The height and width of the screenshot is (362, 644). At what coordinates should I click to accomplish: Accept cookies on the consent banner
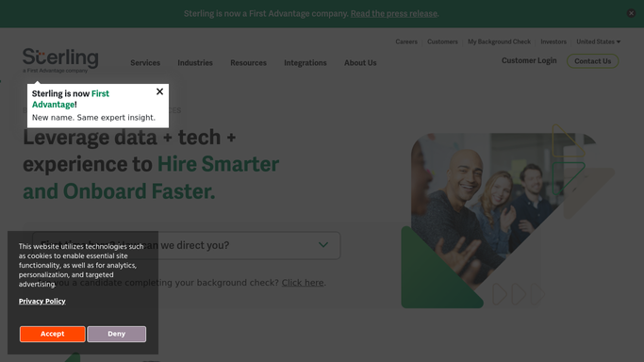[53, 334]
